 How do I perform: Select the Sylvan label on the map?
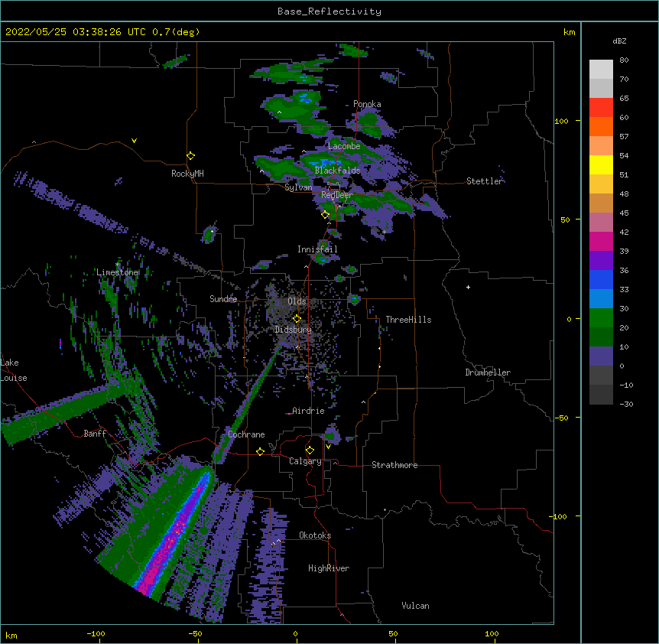pos(298,187)
